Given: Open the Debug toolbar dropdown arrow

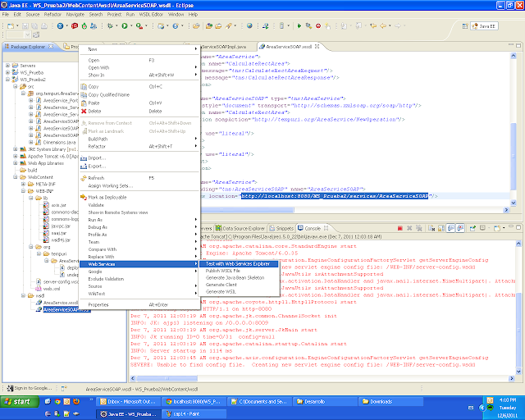Looking at the screenshot, I should coord(116,26).
